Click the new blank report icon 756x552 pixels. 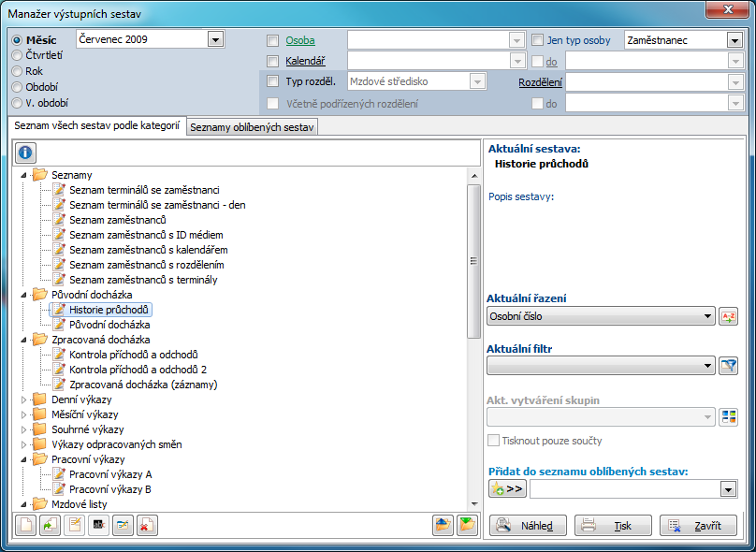(x=25, y=525)
